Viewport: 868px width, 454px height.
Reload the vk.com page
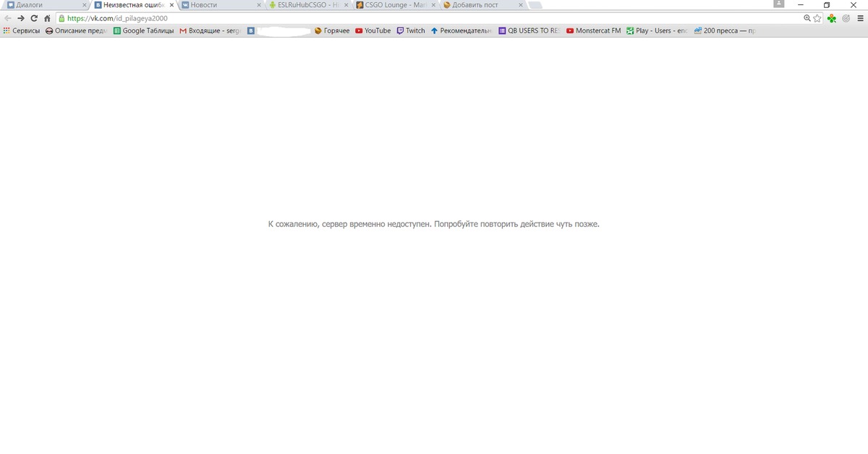[x=34, y=18]
